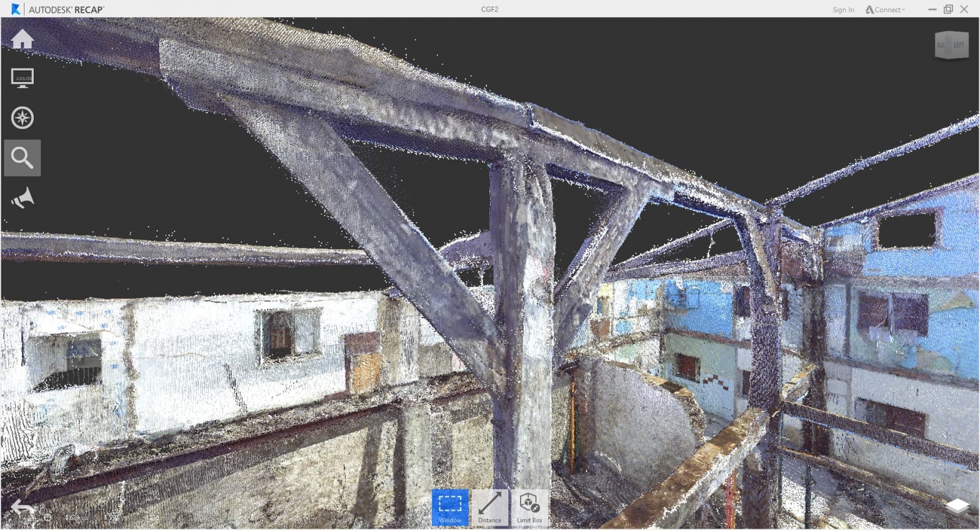Expand the Connect dropdown
980x530 pixels.
[886, 10]
